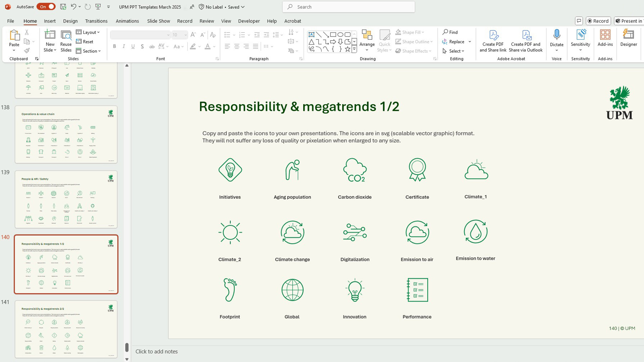Switch to the Transitions tab
Viewport: 644px width, 362px height.
[x=96, y=21]
